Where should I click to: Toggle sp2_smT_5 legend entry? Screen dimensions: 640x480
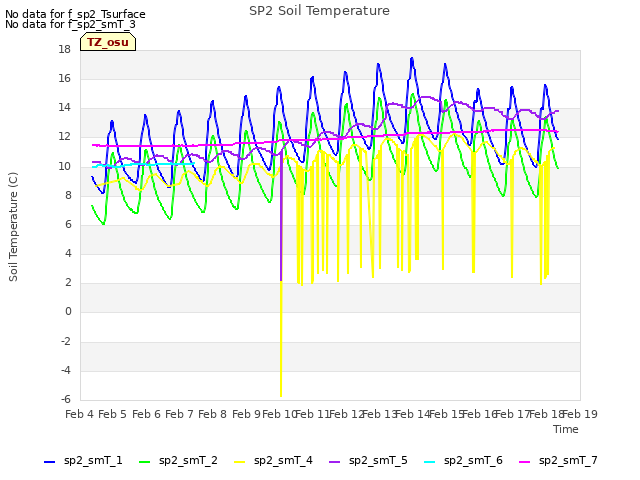click(x=368, y=461)
